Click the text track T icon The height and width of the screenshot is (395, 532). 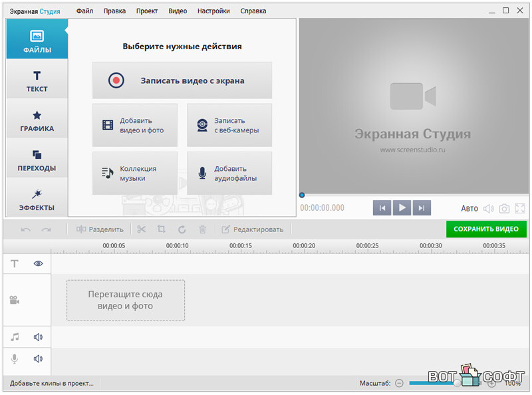pos(14,264)
